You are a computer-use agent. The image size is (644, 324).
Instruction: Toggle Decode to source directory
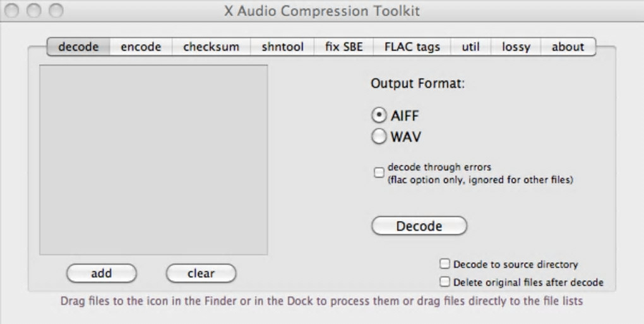(x=445, y=265)
